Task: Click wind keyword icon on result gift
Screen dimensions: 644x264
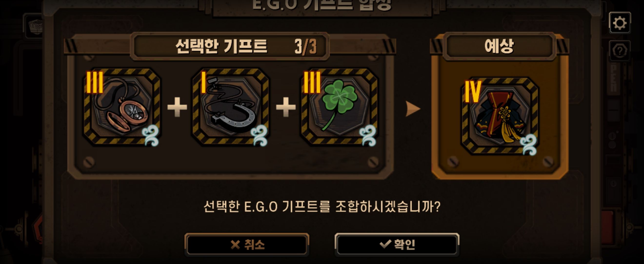Action: click(x=529, y=145)
